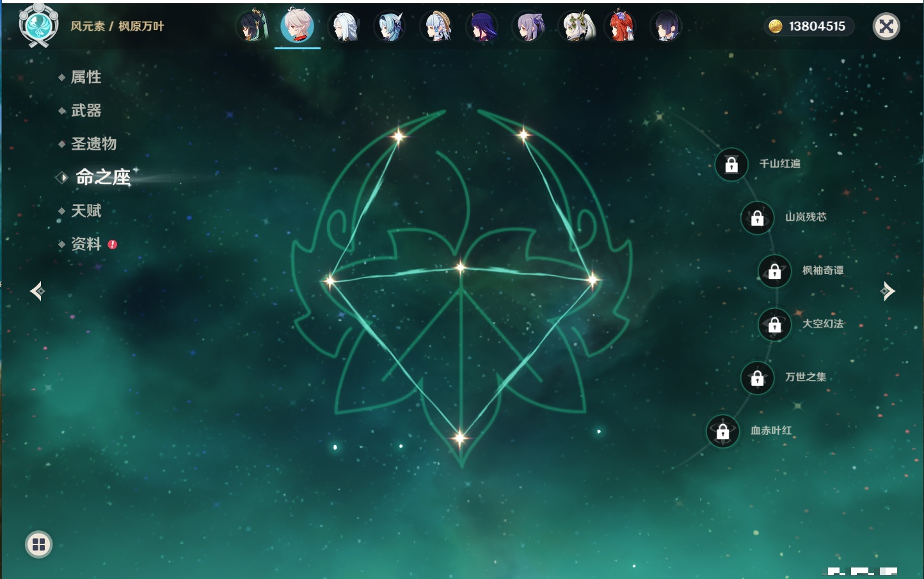This screenshot has height=579, width=924.
Task: Click the 万世之集 constellation label
Action: pos(806,377)
